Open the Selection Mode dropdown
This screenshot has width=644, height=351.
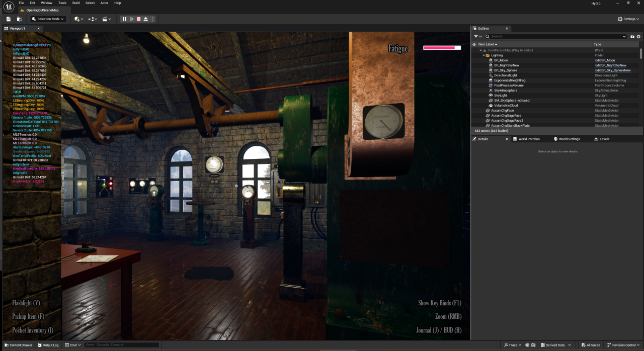coord(48,19)
